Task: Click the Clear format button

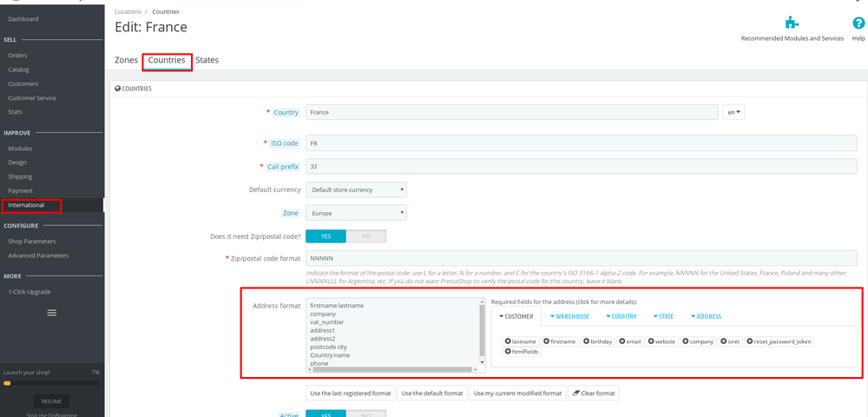Action: pyautogui.click(x=594, y=394)
